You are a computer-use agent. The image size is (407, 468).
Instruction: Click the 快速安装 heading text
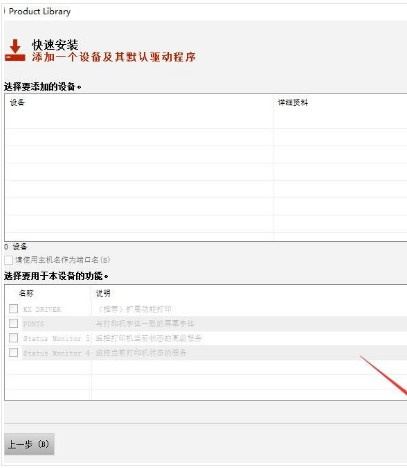click(55, 45)
